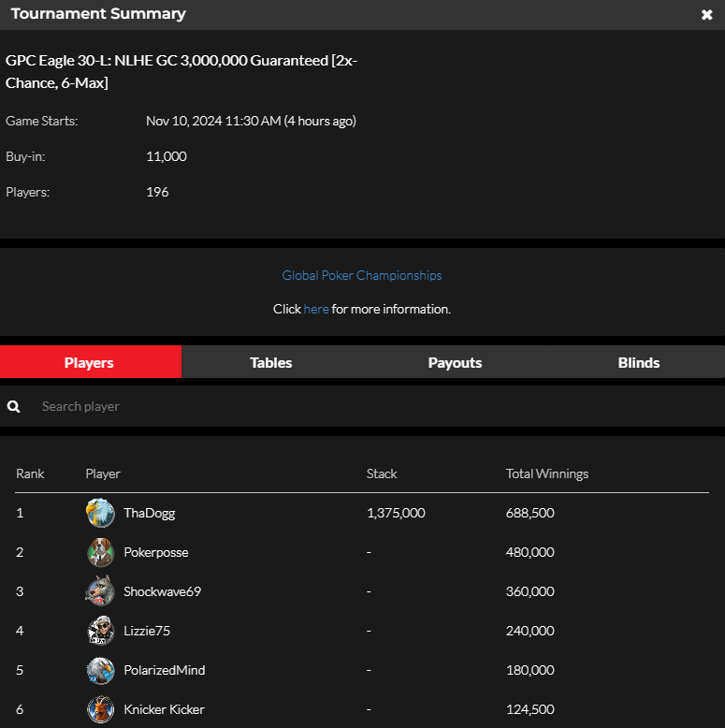Focus the Search player field
Viewport: 725px width, 728px height.
click(x=362, y=407)
